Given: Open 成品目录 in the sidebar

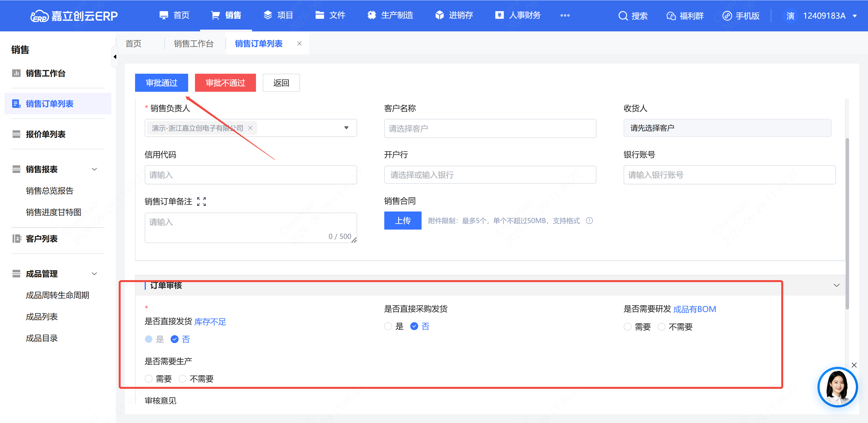Looking at the screenshot, I should [42, 338].
